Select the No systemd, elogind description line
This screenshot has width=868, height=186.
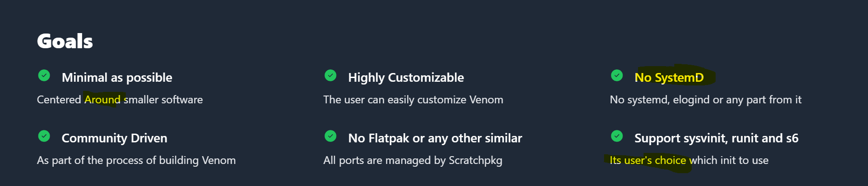tap(706, 100)
